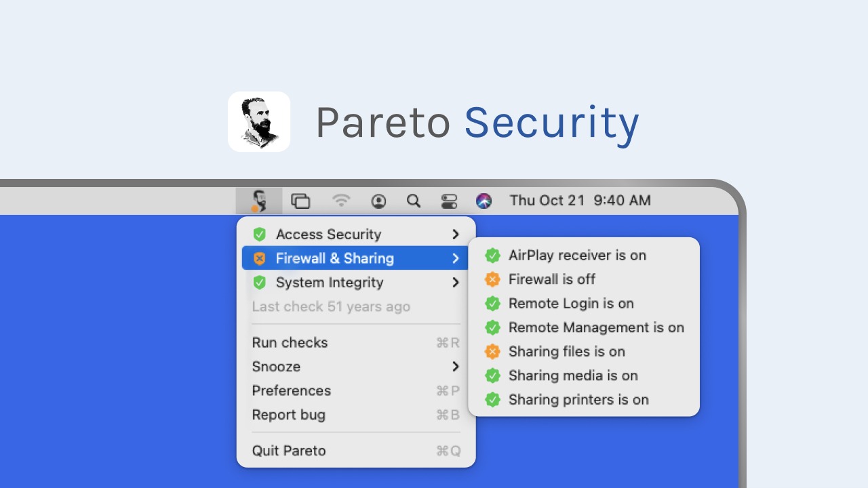
Task: Toggle the 'Sharing files is on' check
Action: click(566, 352)
